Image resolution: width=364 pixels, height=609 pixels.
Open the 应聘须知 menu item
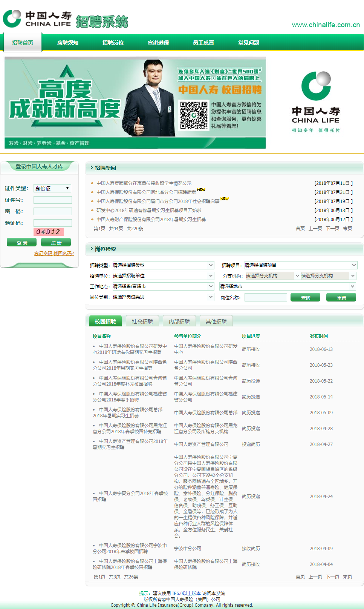[68, 43]
